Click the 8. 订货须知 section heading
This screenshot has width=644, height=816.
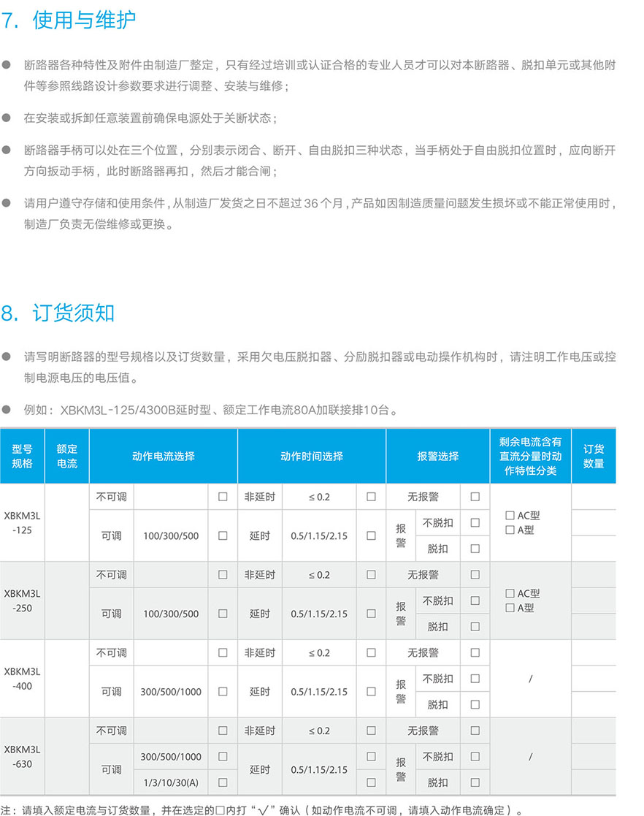pyautogui.click(x=58, y=313)
